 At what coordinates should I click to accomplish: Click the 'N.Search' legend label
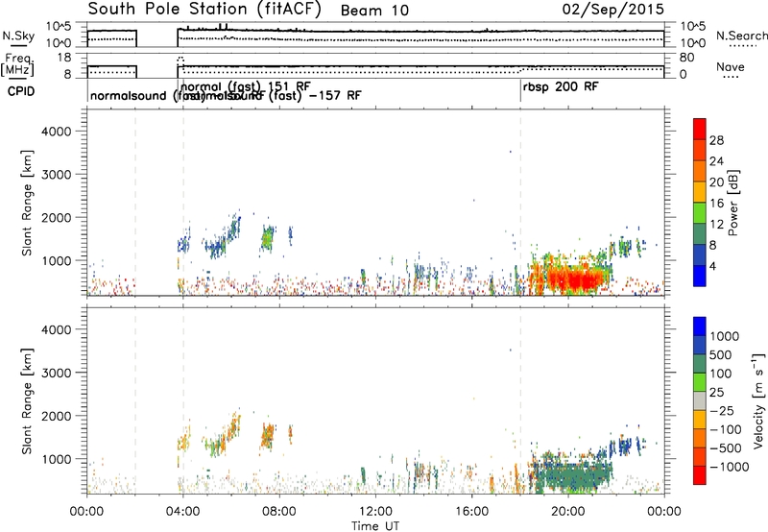[741, 36]
